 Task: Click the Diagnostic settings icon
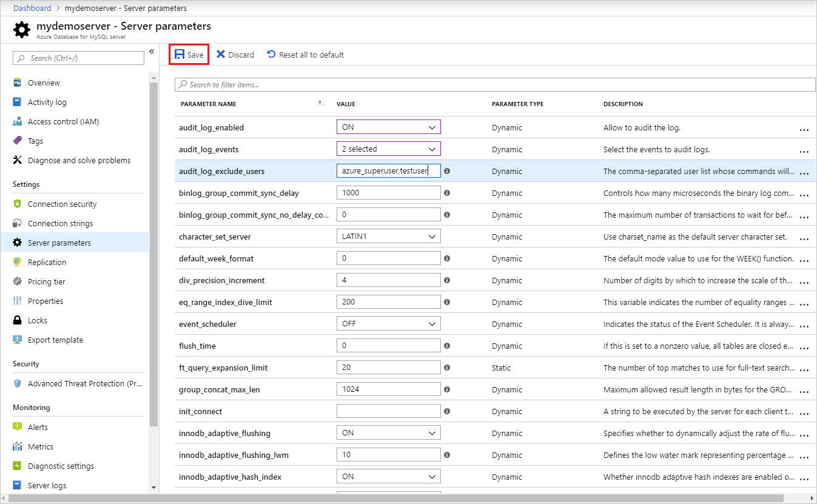tap(18, 466)
